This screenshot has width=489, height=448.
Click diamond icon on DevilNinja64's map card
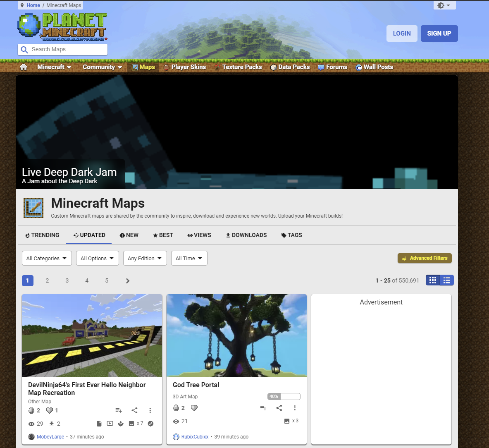tap(31, 410)
